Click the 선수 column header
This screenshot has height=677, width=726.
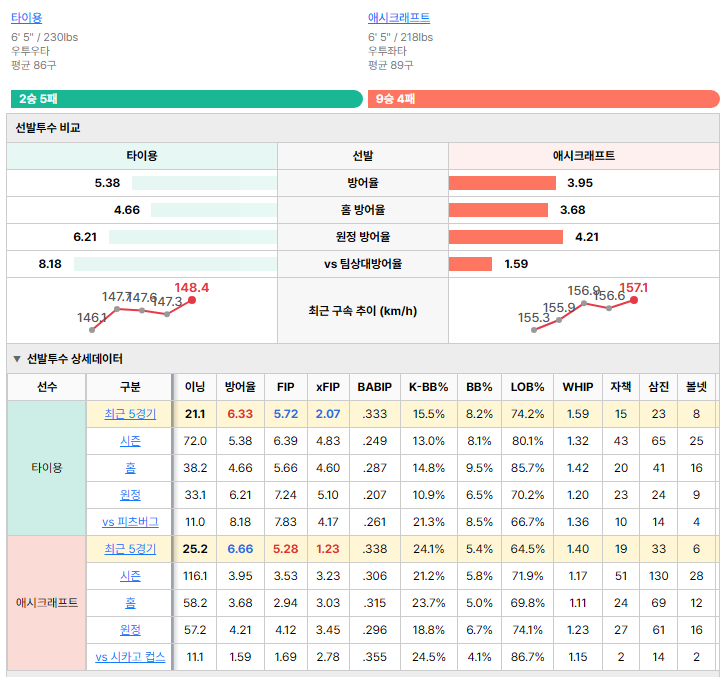tap(47, 387)
